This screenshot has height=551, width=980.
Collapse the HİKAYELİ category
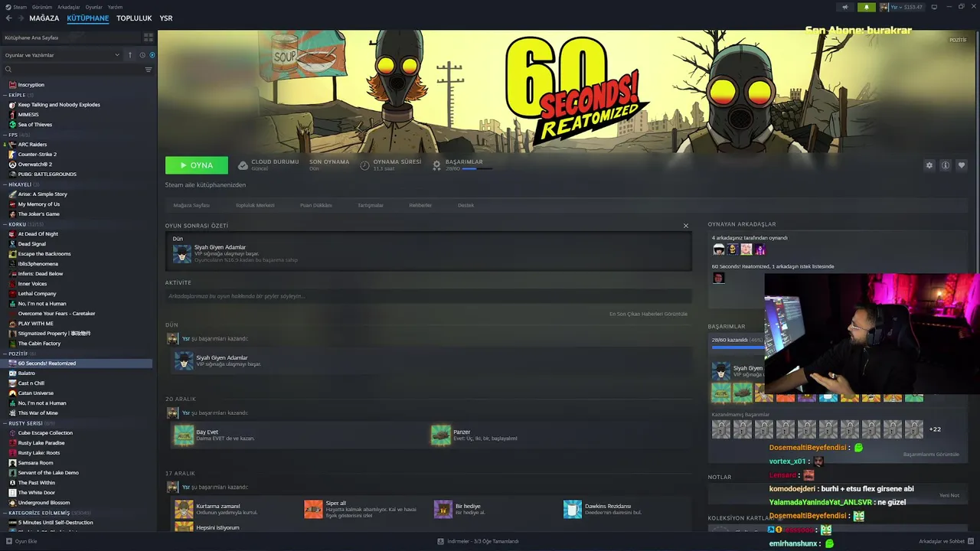click(x=5, y=184)
